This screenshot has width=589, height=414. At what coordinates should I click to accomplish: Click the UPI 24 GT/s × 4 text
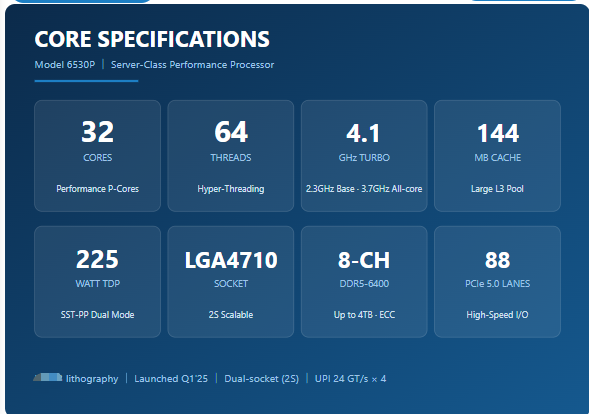pyautogui.click(x=350, y=379)
